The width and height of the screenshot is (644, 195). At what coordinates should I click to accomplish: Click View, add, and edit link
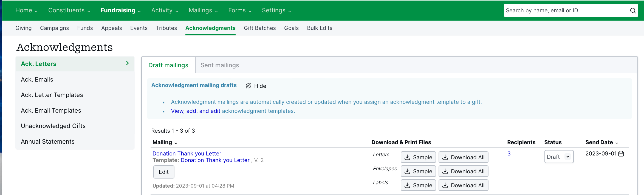(x=196, y=111)
